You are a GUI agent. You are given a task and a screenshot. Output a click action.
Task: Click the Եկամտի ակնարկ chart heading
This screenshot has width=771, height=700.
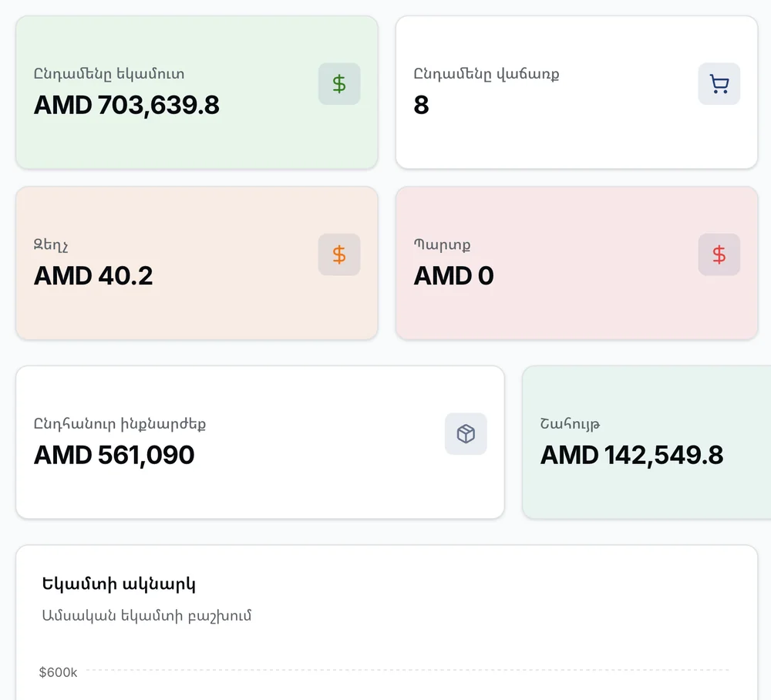tap(119, 584)
